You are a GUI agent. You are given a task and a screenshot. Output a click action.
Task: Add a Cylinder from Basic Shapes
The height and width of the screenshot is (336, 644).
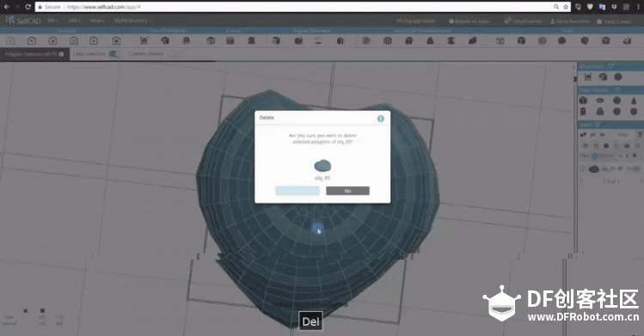click(583, 112)
